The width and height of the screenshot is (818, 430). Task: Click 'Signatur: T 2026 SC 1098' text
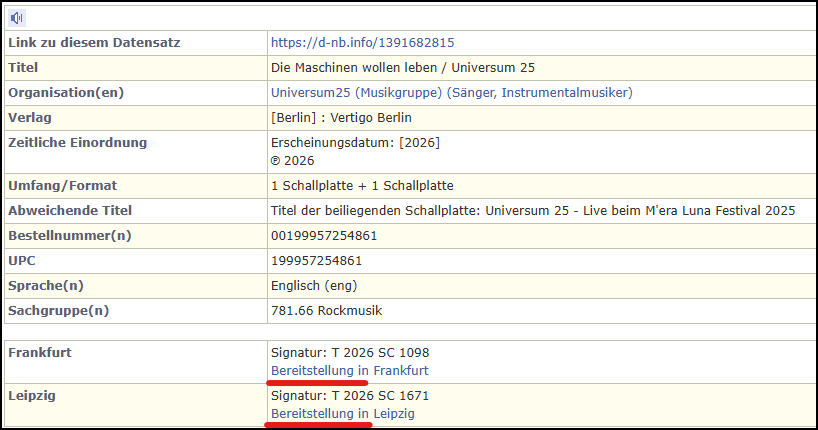(x=350, y=353)
